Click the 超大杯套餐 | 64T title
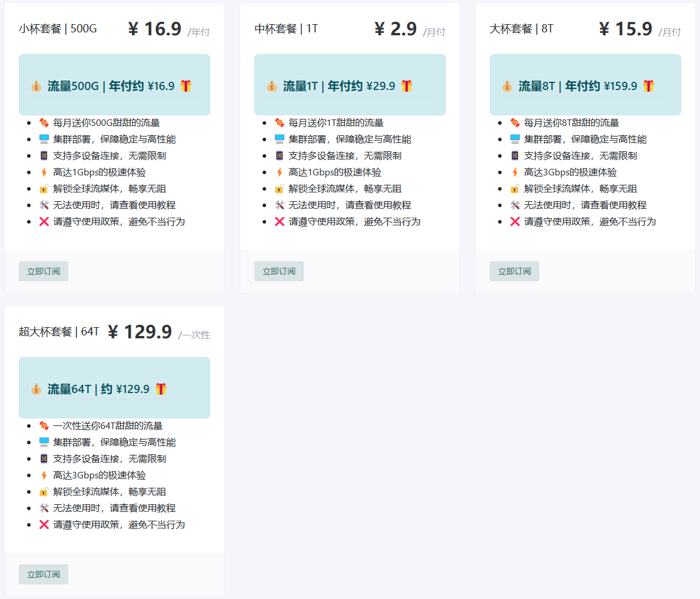700x599 pixels. [59, 332]
